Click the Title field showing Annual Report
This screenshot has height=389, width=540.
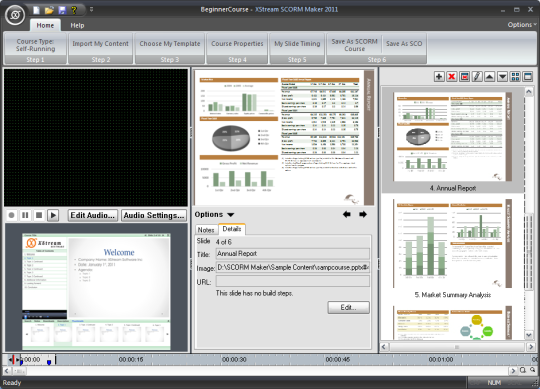(x=293, y=254)
